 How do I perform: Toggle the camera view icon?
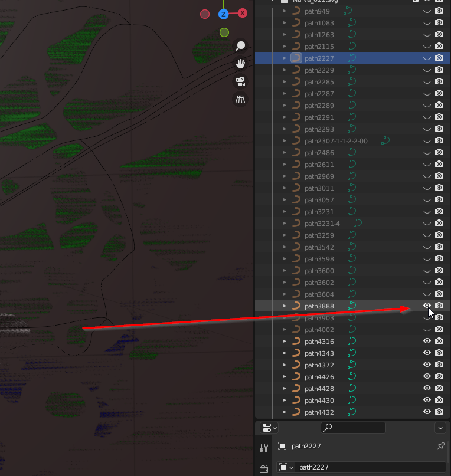(240, 81)
